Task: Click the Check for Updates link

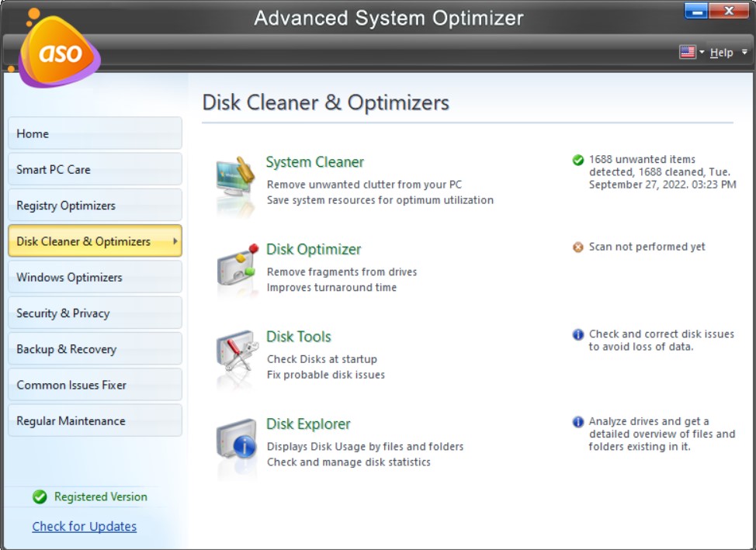Action: click(x=84, y=526)
